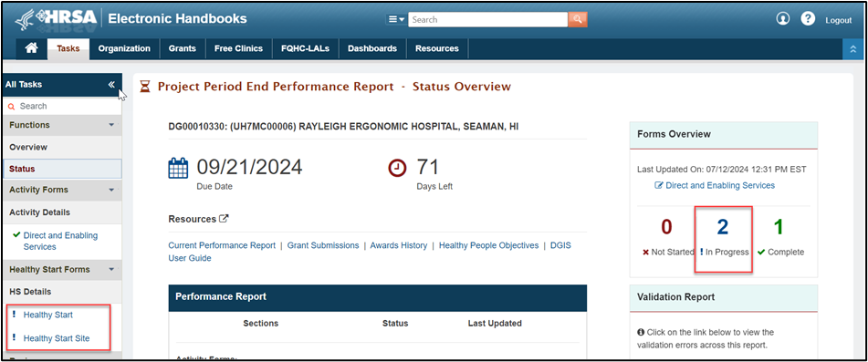
Task: Open the Help question mark icon
Action: click(x=808, y=19)
